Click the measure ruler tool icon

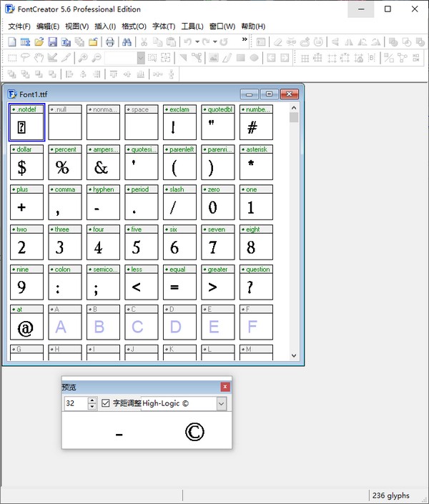coord(52,58)
